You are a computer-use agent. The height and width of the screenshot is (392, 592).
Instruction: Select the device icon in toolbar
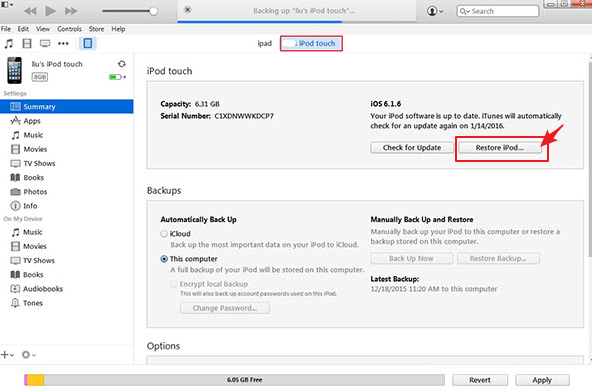pyautogui.click(x=88, y=43)
